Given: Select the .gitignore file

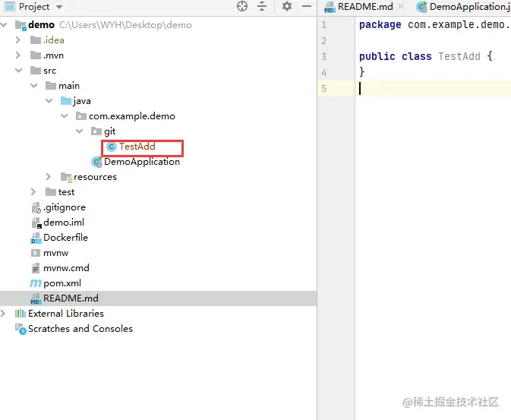Looking at the screenshot, I should [65, 207].
